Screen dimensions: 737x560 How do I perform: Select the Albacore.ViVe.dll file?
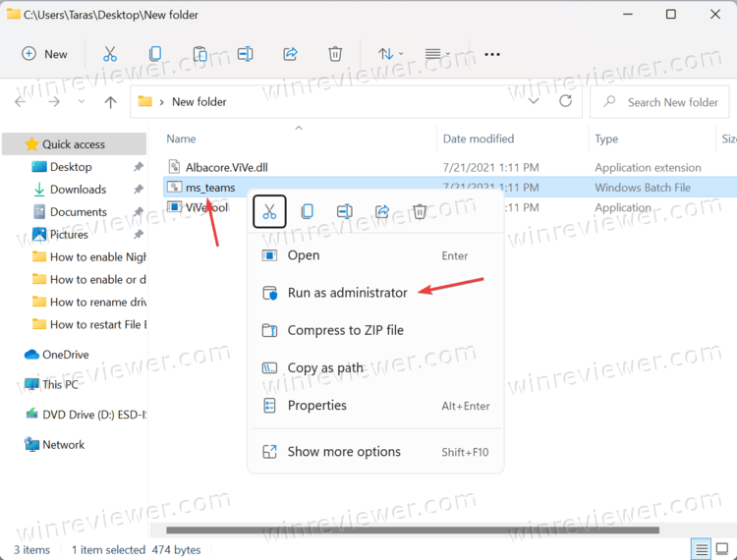point(226,167)
